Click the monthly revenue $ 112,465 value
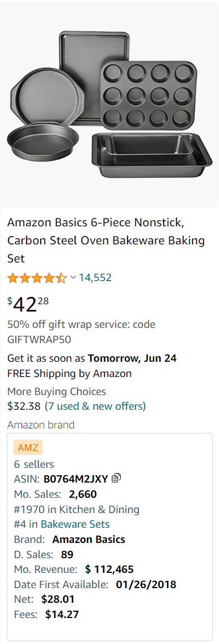The width and height of the screenshot is (219, 644). coord(109,569)
